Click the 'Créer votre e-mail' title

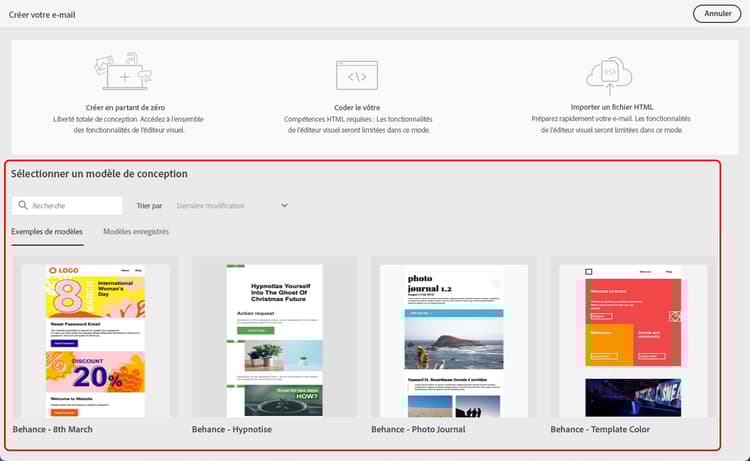tap(42, 15)
